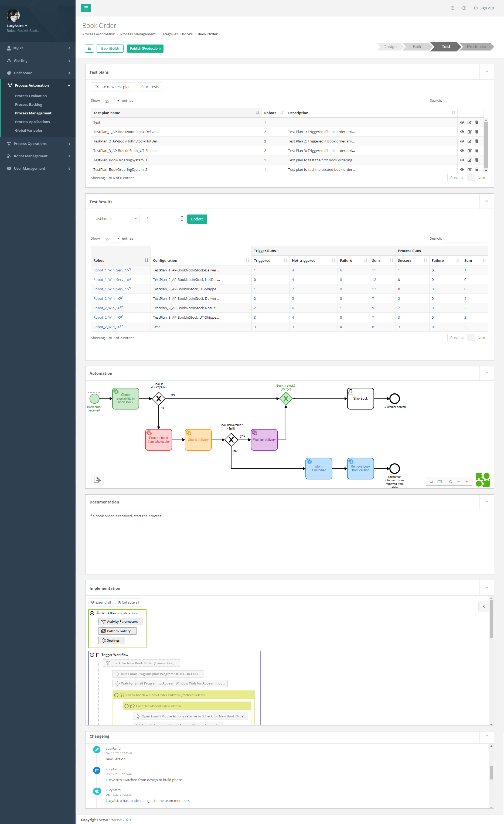Select the 'Procure book from wholesaler' task
The height and width of the screenshot is (824, 504).
159,440
